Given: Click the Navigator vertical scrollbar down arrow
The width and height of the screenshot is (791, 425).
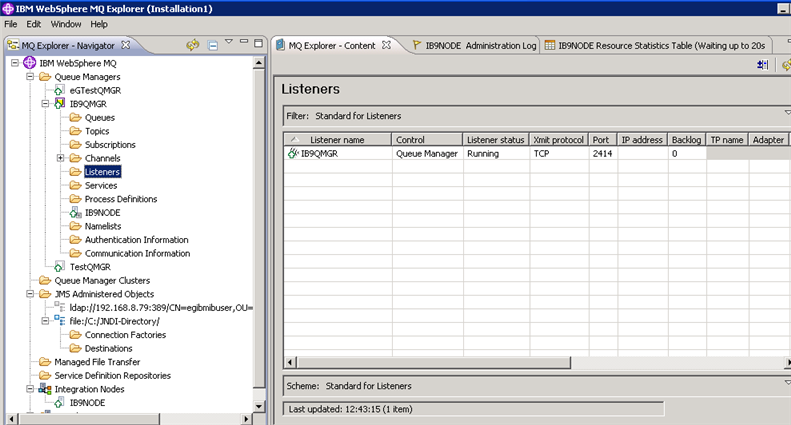Looking at the screenshot, I should [259, 406].
